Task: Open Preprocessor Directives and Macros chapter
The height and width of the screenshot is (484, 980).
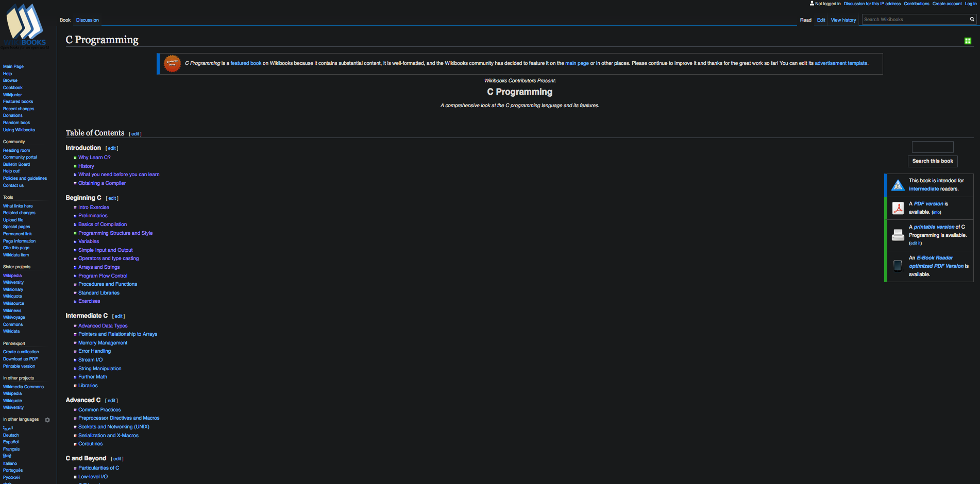Action: click(x=119, y=418)
